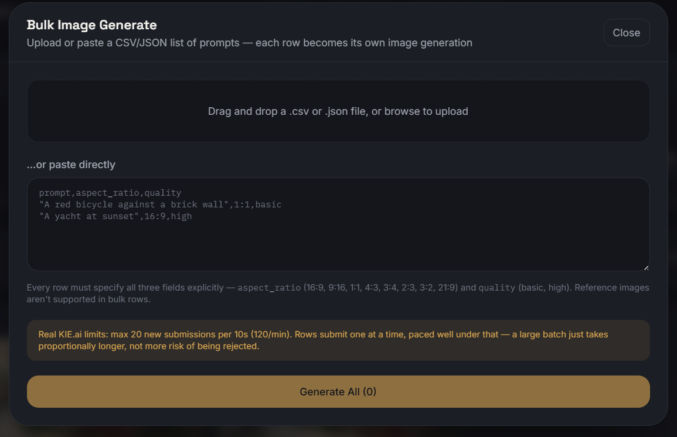The height and width of the screenshot is (437, 677).
Task: Click the text area resize handle
Action: [x=645, y=268]
